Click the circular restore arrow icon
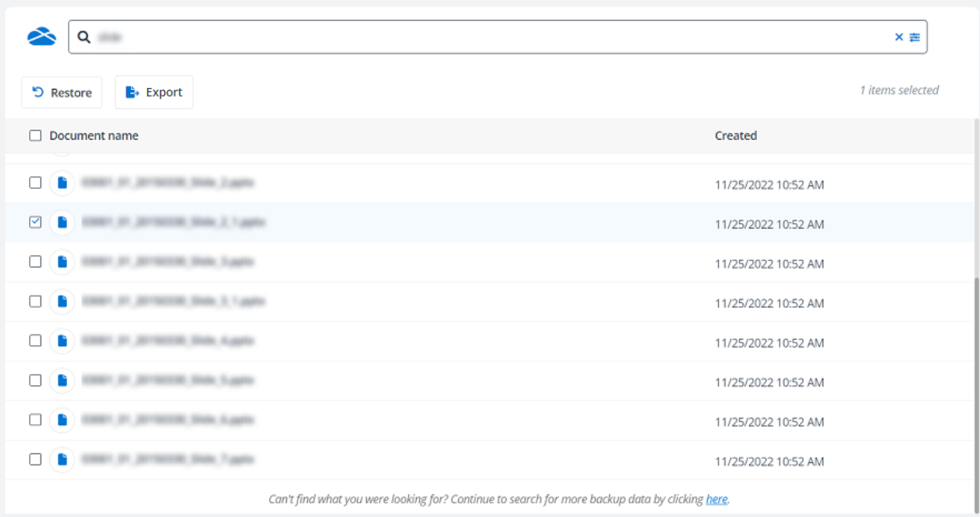 [x=37, y=91]
